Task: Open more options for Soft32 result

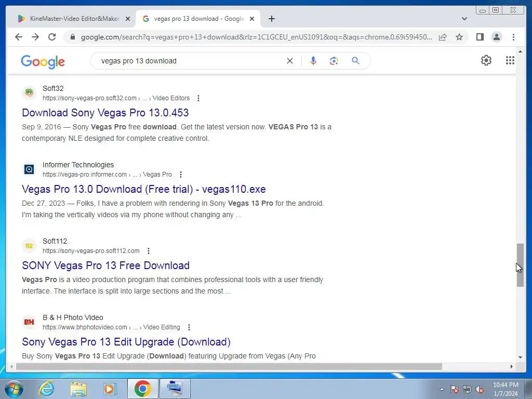Action: 198,98
